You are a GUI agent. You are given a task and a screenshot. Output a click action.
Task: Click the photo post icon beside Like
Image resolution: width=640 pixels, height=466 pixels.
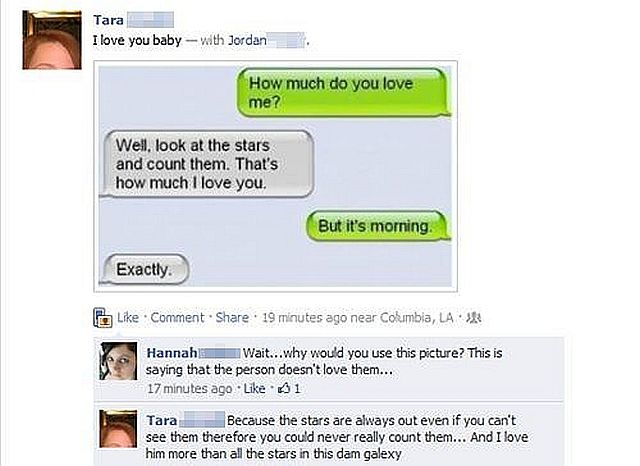tap(102, 317)
